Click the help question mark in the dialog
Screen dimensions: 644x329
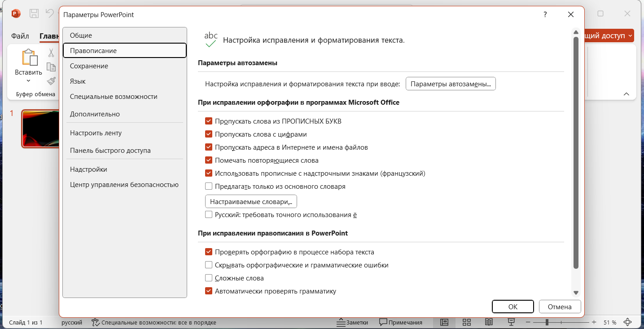point(545,14)
